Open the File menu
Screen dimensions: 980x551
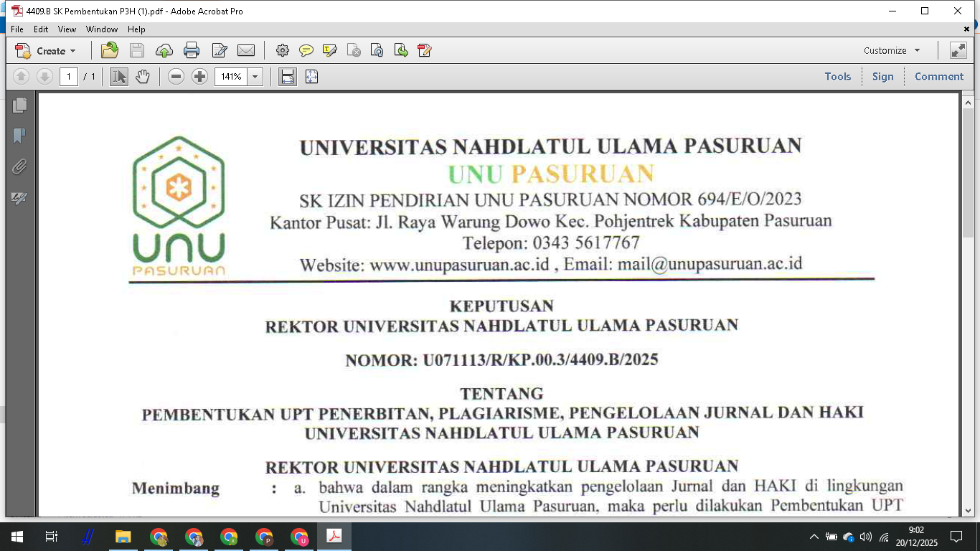[x=17, y=29]
